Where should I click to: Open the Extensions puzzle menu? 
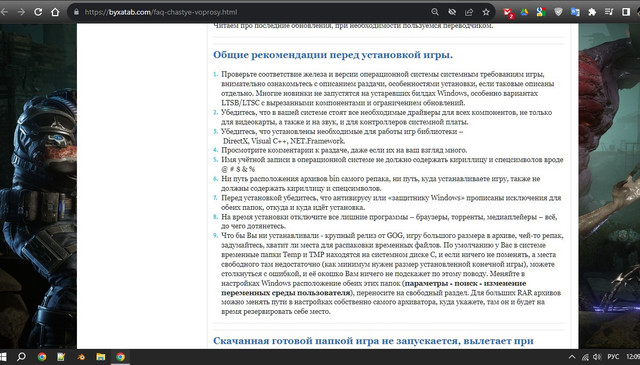[592, 12]
